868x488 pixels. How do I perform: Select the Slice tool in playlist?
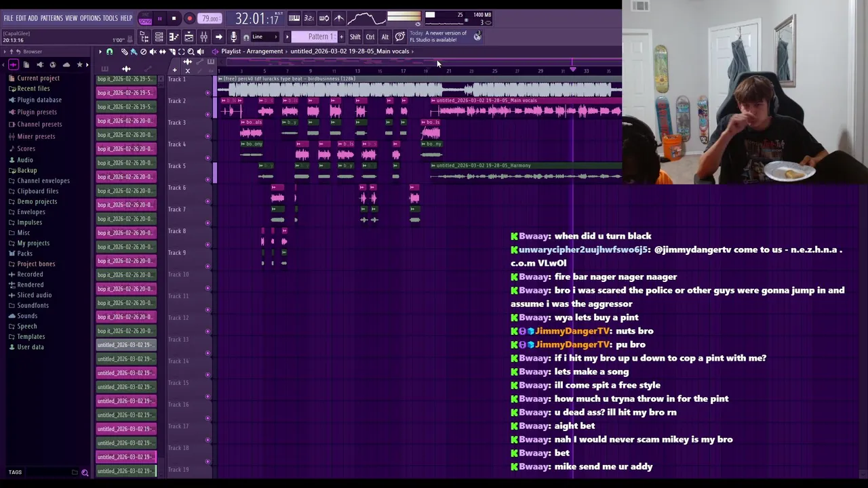172,52
